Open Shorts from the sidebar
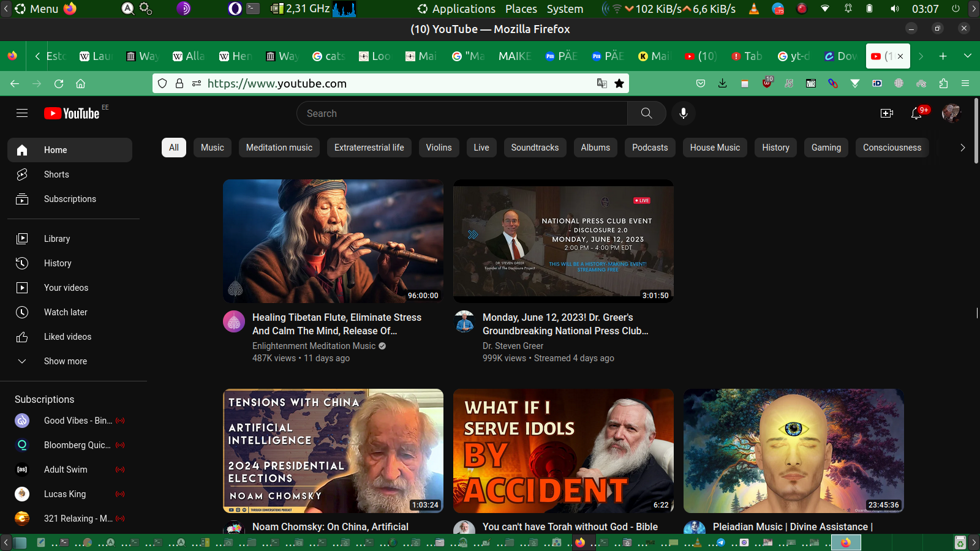This screenshot has width=980, height=551. click(56, 174)
